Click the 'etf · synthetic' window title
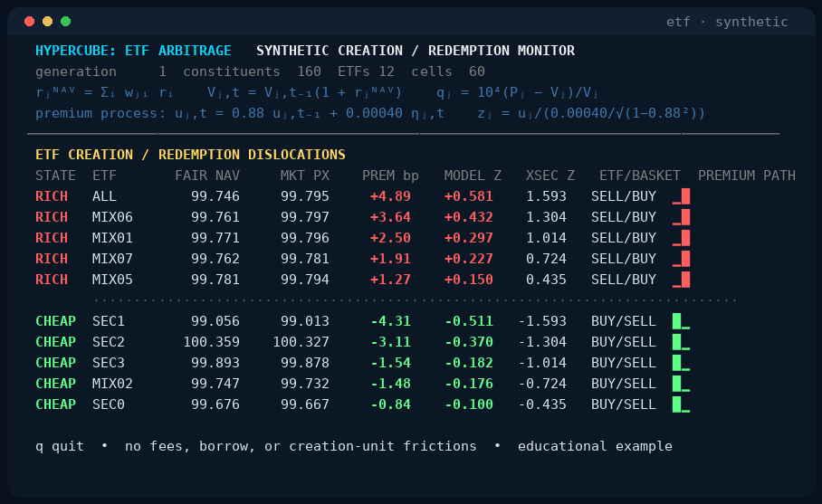This screenshot has height=504, width=822. pos(727,22)
